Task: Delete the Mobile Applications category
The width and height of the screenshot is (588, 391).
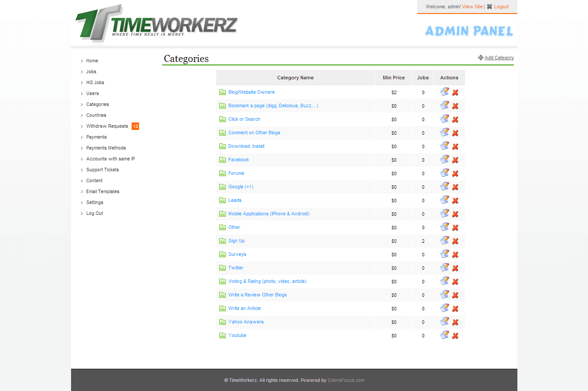Action: [455, 214]
